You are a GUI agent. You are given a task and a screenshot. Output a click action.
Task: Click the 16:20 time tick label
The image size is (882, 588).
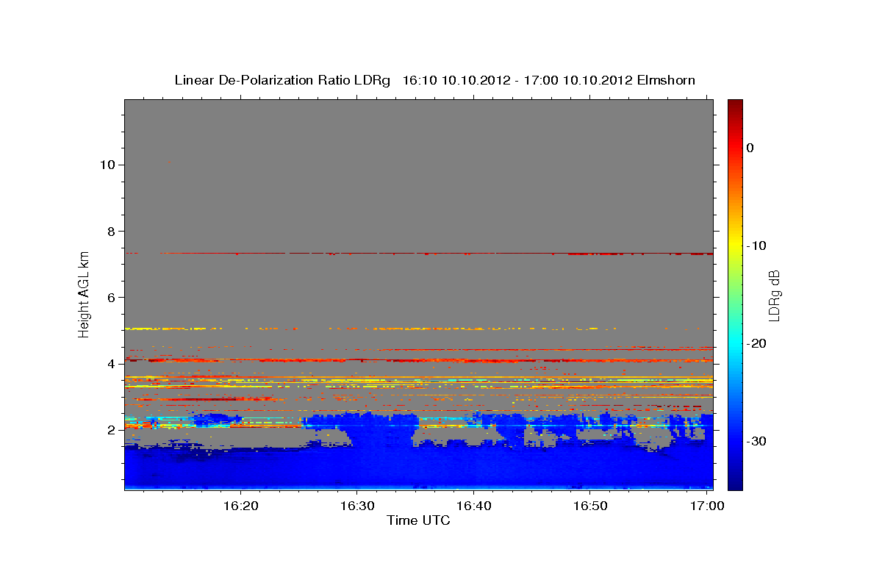point(240,506)
